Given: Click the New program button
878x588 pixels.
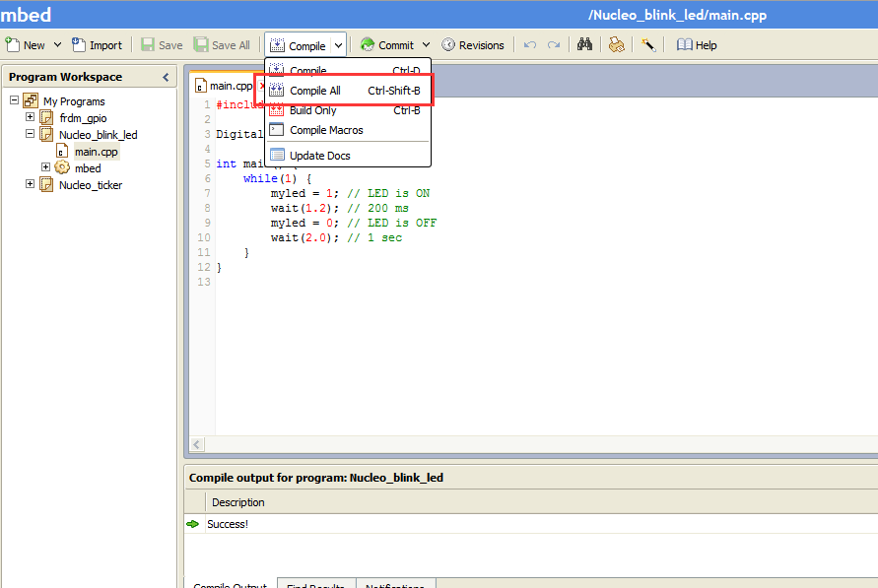Looking at the screenshot, I should pyautogui.click(x=26, y=45).
